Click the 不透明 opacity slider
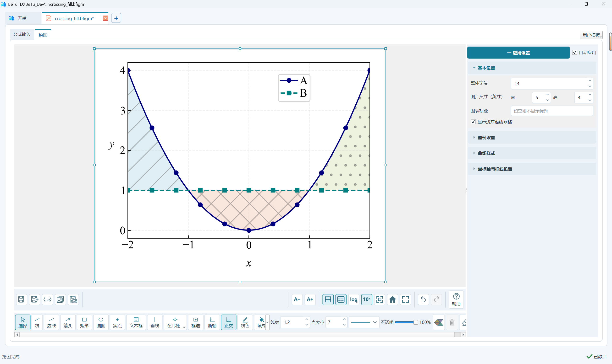The image size is (612, 364). coord(406,322)
